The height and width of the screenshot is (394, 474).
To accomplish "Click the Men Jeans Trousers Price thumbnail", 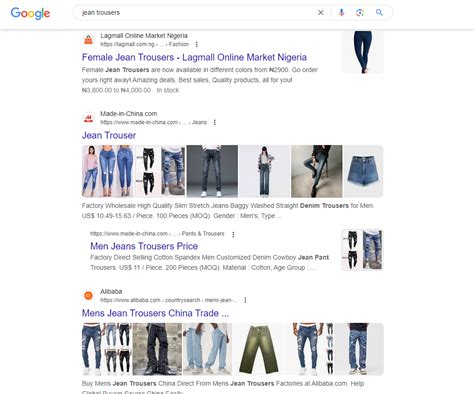I will 362,250.
